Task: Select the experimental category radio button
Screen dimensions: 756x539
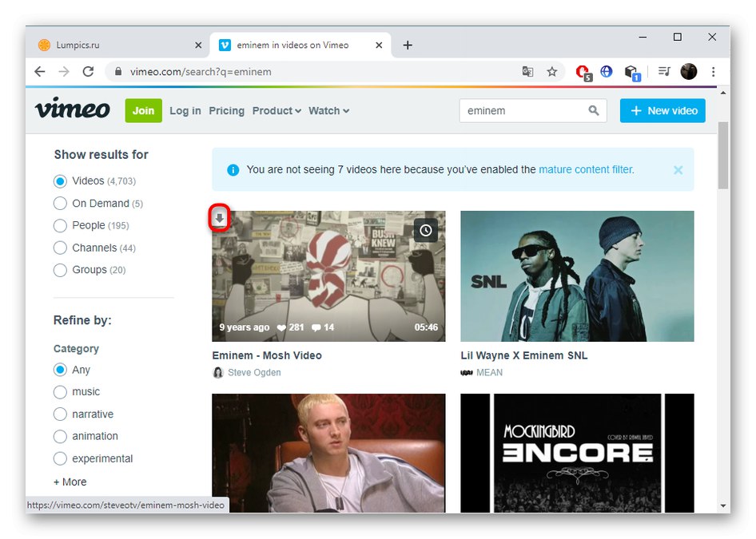Action: (x=60, y=458)
